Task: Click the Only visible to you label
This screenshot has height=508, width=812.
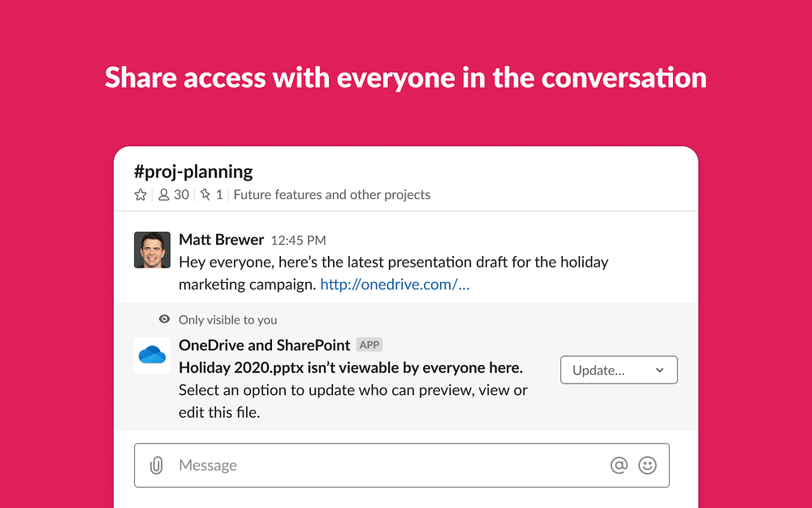Action: 227,319
